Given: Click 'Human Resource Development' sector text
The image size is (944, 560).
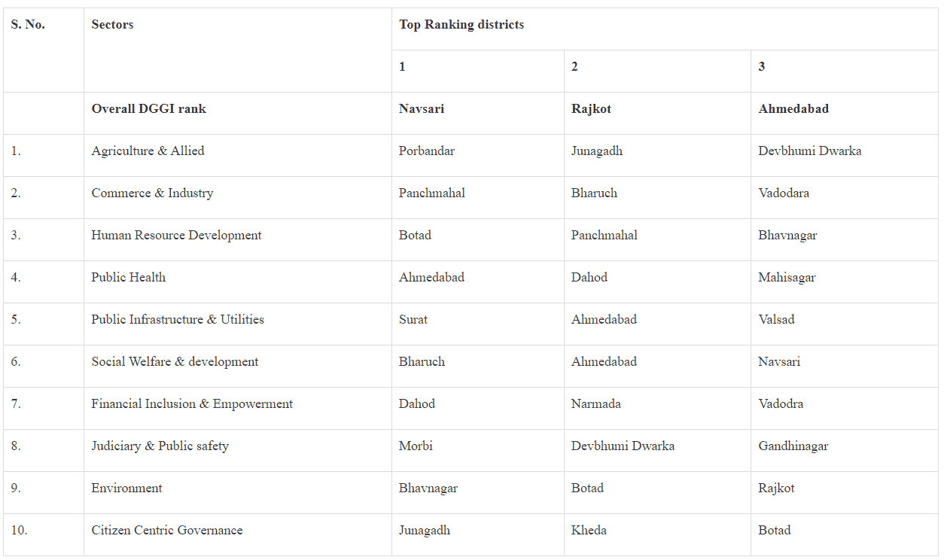Looking at the screenshot, I should point(176,235).
